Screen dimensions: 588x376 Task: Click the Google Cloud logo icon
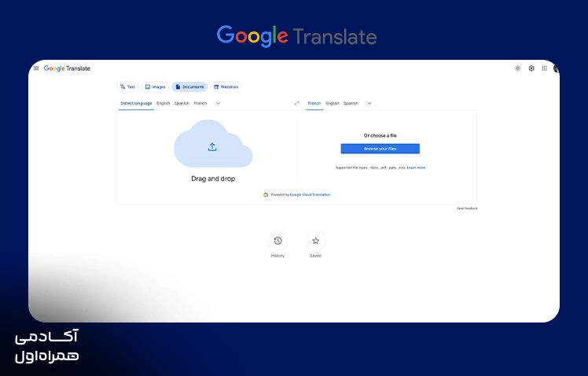click(266, 195)
